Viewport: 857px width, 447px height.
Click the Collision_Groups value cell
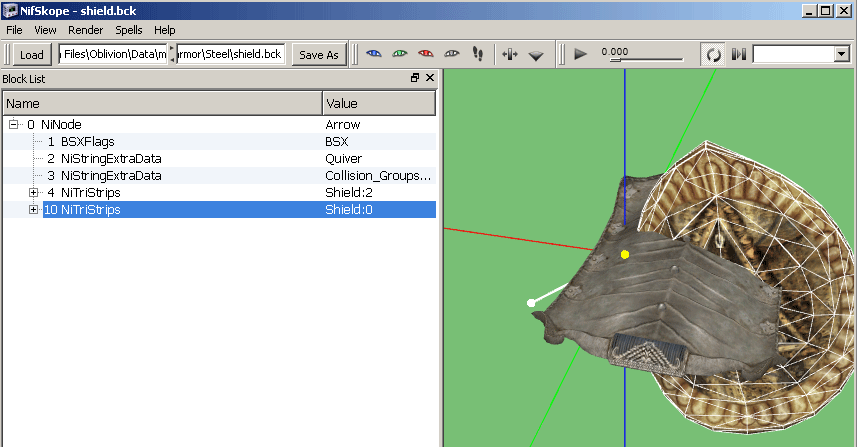(x=378, y=175)
